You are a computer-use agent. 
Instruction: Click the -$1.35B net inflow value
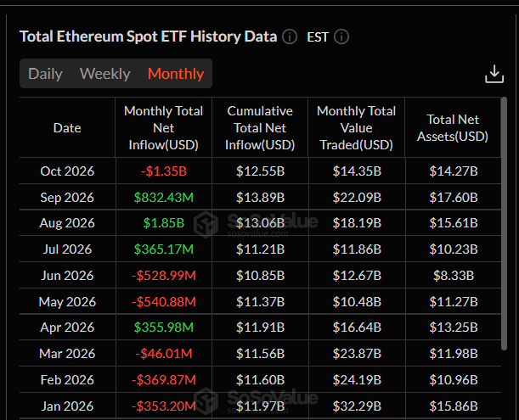163,171
